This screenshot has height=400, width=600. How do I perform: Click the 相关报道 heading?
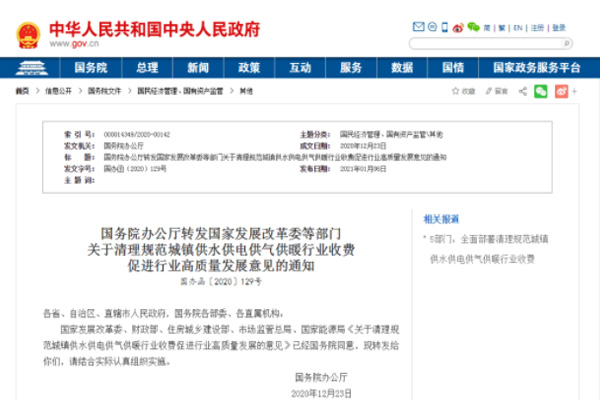pos(441,219)
